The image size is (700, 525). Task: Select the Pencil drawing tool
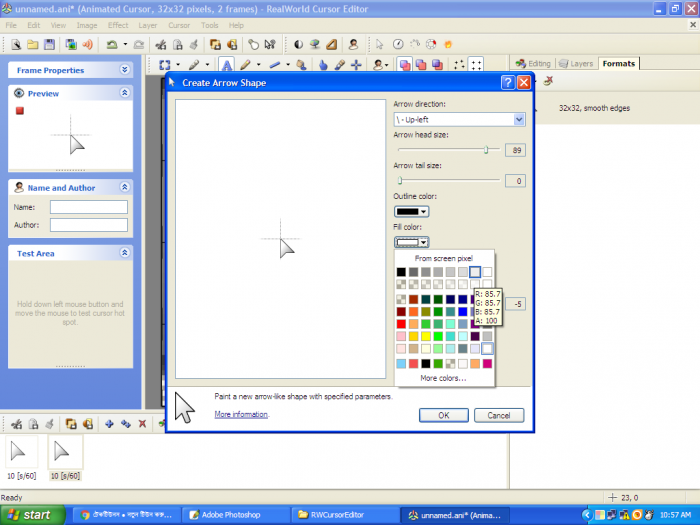[245, 65]
